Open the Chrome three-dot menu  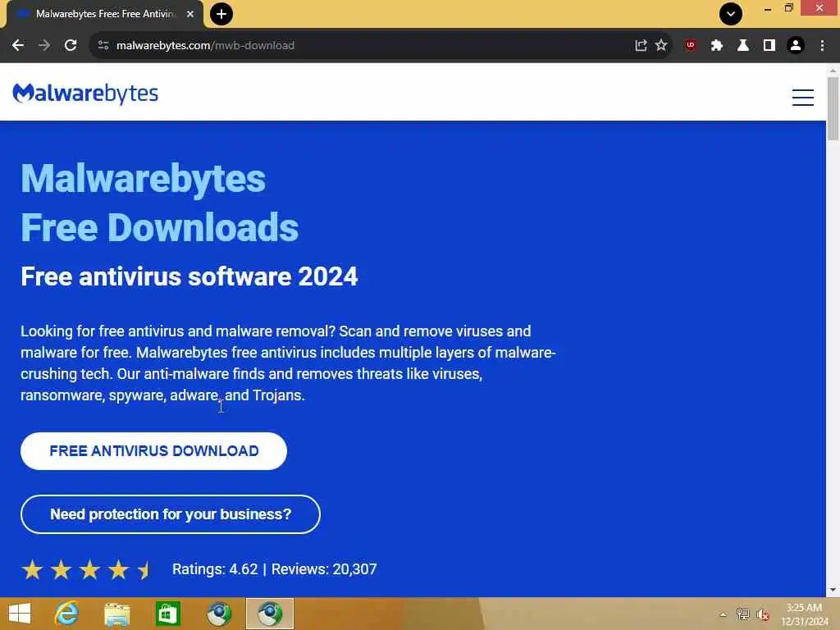click(x=822, y=46)
